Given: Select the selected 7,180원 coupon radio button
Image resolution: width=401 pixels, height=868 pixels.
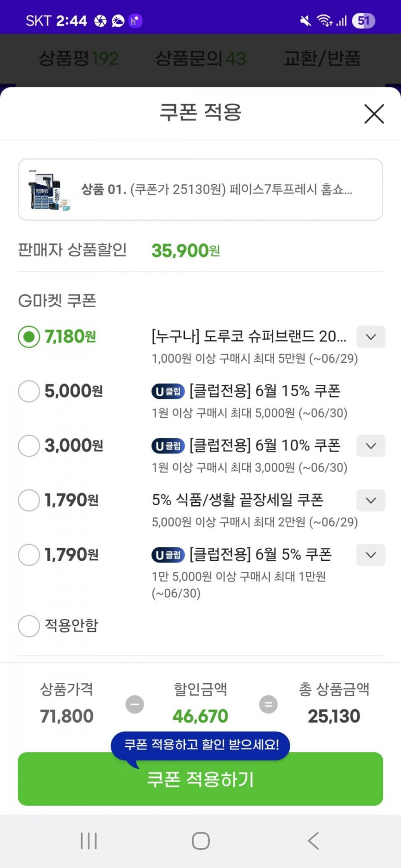Looking at the screenshot, I should click(29, 337).
